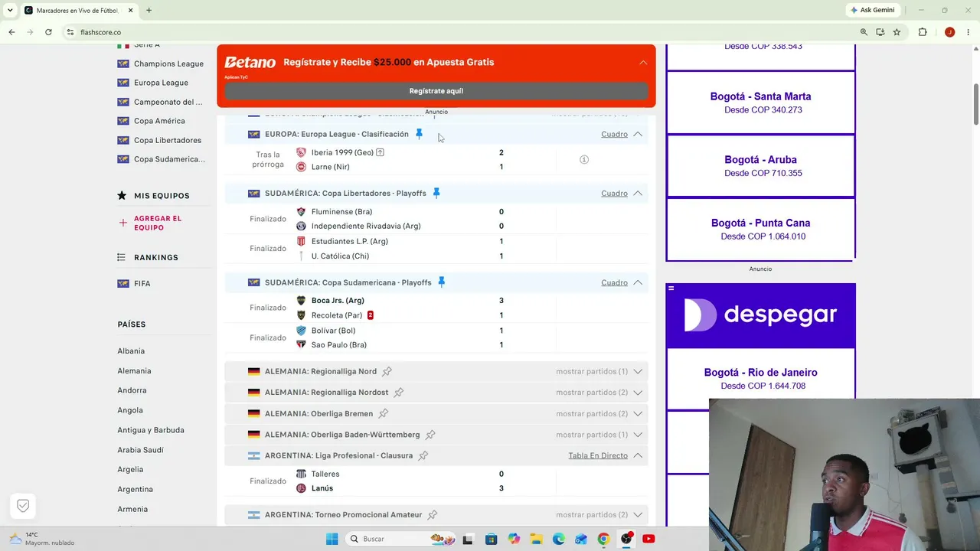Collapse the Copa Sudamericana Playoffs section
The height and width of the screenshot is (551, 980).
(x=638, y=282)
